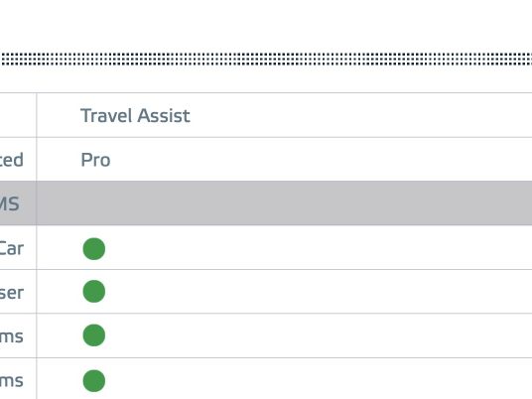This screenshot has height=399, width=532.
Task: Click the word 'Travel' in the header
Action: click(x=106, y=115)
